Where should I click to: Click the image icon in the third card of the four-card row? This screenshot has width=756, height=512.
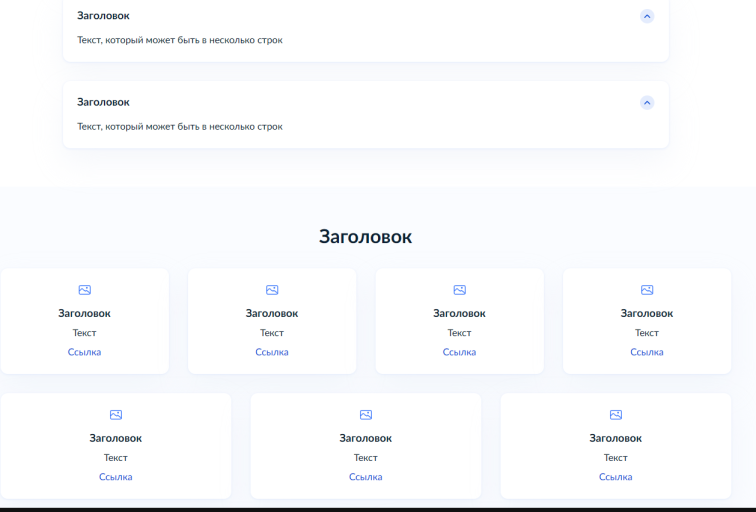point(459,290)
